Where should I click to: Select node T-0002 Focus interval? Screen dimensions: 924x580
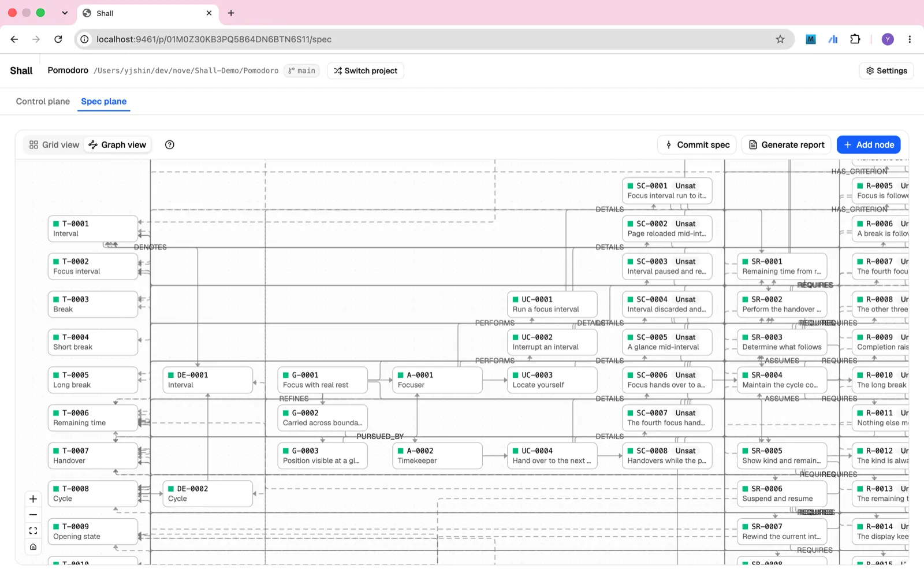[93, 266]
